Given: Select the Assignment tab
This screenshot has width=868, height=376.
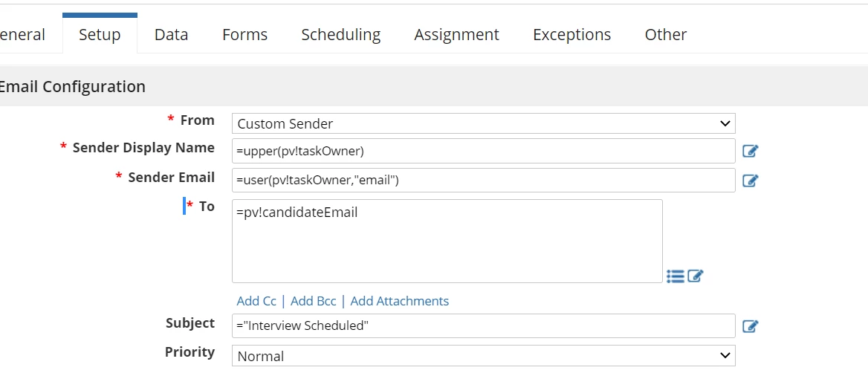Looking at the screenshot, I should pos(457,34).
